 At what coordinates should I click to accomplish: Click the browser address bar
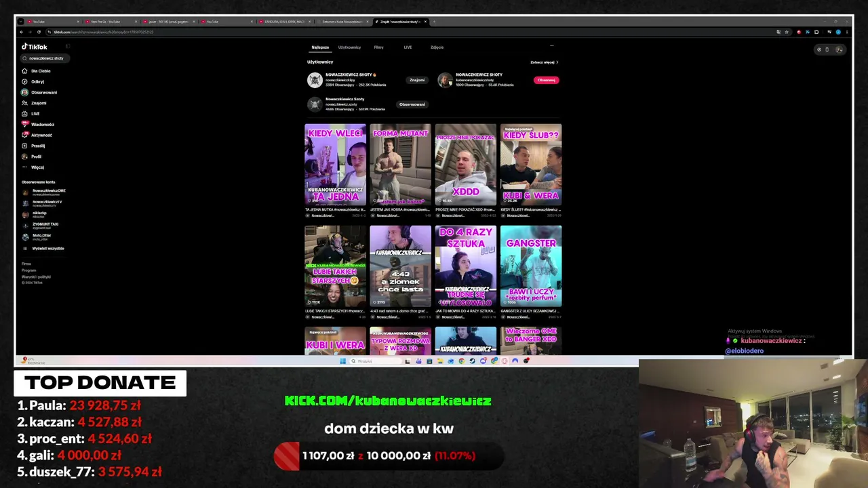(x=407, y=32)
